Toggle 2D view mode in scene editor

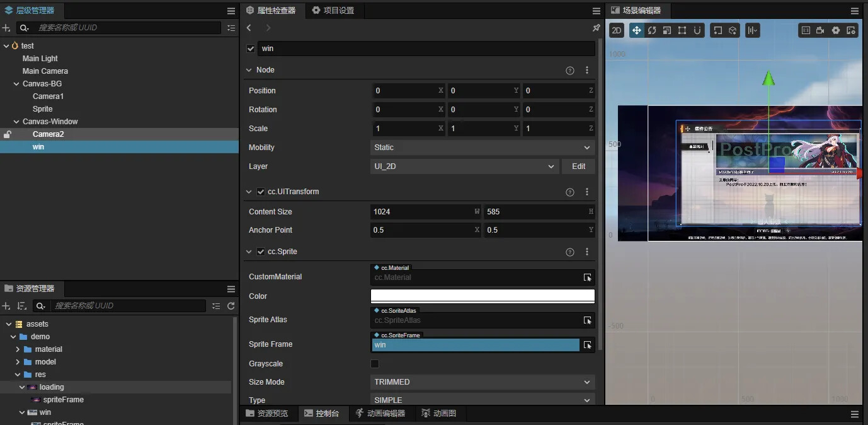click(x=617, y=30)
